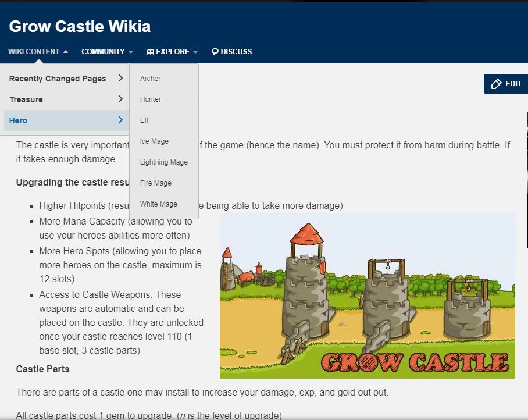Screen dimensions: 528x420
Task: Click the Discuss speech bubble icon
Action: click(215, 52)
